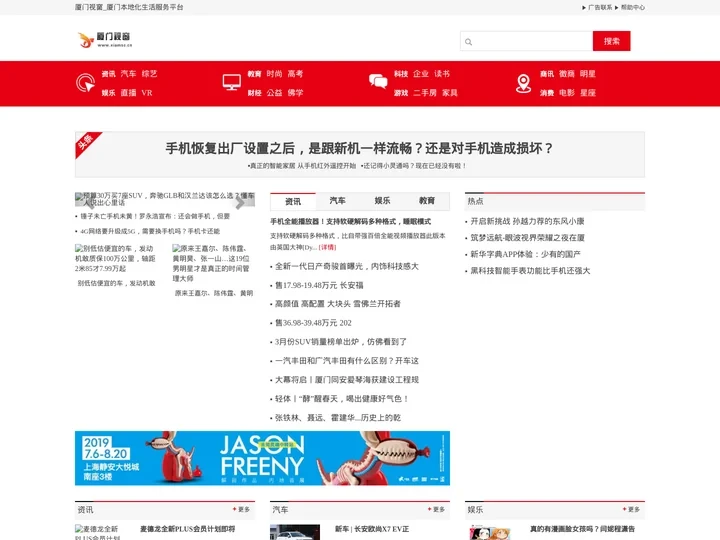This screenshot has width=720, height=540.
Task: Open 佛学 in the red navigation bar
Action: (x=295, y=93)
